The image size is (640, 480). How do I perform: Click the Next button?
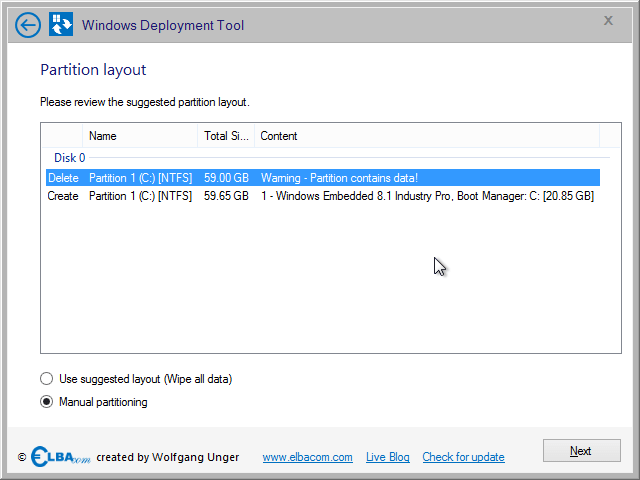[582, 451]
